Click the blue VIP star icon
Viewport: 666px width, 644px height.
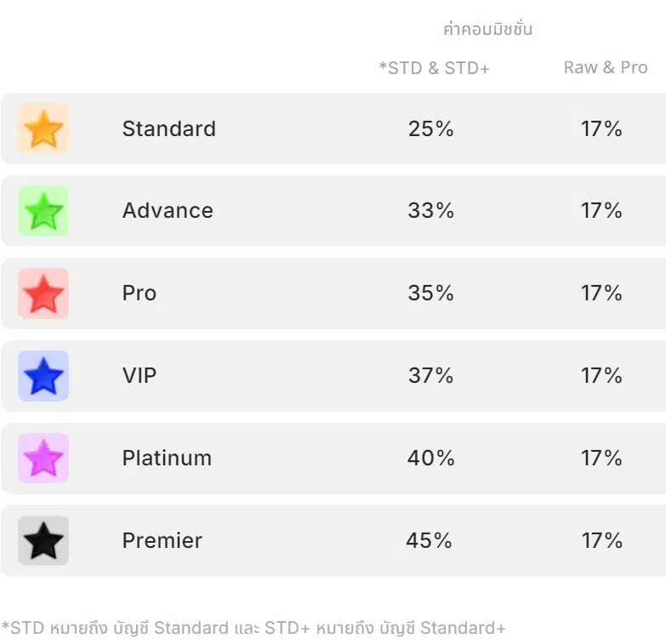(43, 375)
